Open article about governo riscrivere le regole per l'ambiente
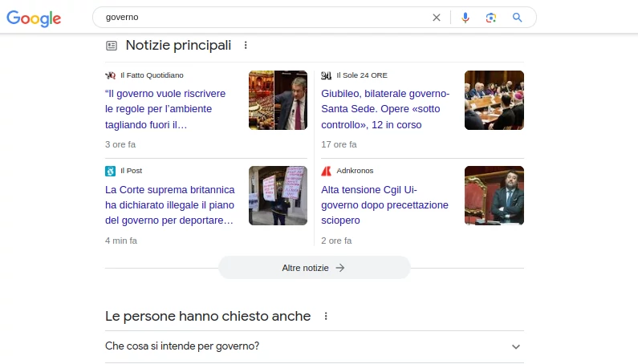Image resolution: width=638 pixels, height=364 pixels. pyautogui.click(x=165, y=109)
